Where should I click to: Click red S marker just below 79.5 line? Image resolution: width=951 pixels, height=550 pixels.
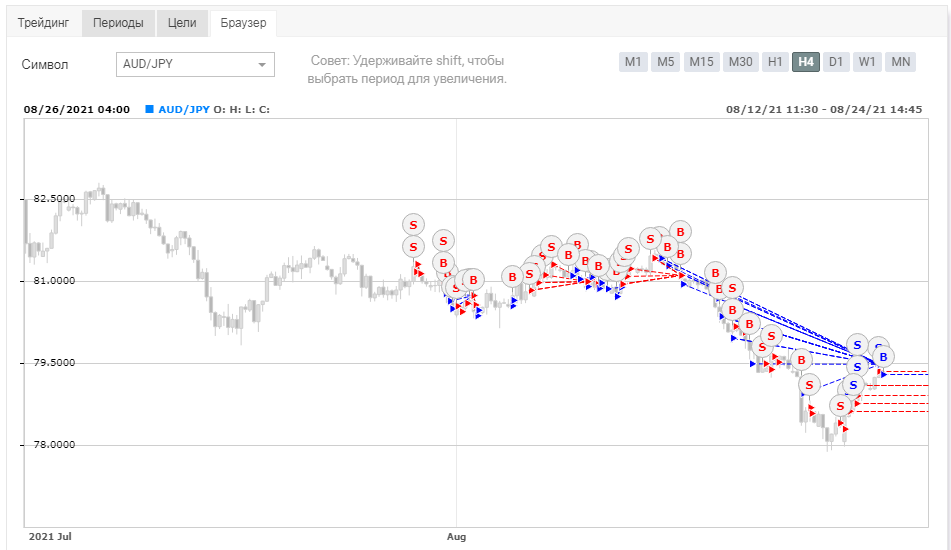[x=809, y=385]
